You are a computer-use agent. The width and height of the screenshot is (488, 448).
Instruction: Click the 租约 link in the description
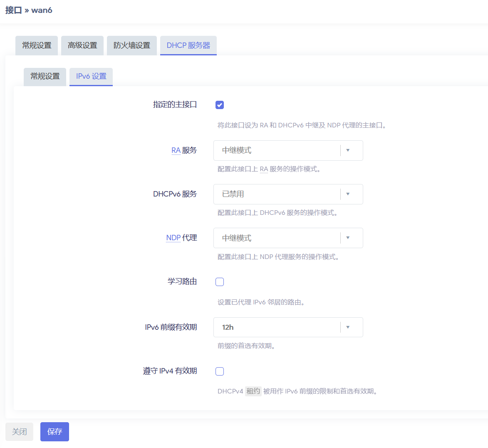(253, 391)
